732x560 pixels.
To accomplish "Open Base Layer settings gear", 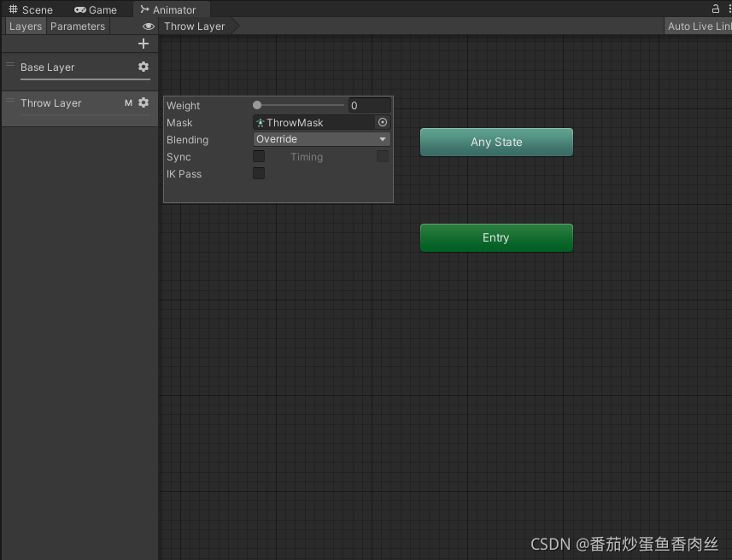I will point(143,67).
